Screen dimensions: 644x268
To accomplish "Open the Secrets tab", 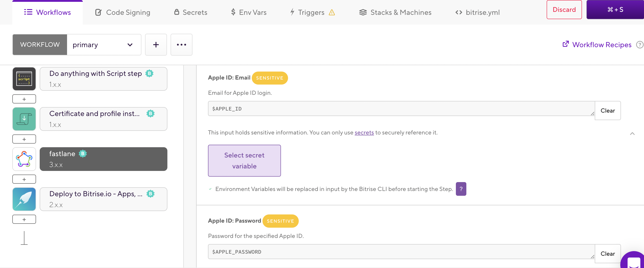I will coord(190,12).
